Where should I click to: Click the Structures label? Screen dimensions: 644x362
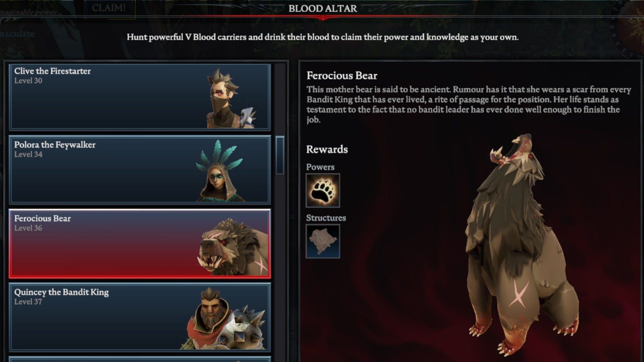point(326,218)
